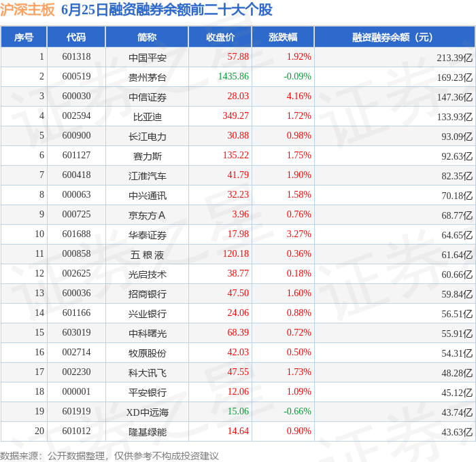The height and width of the screenshot is (462, 476).
Task: Click change value -0.09%
Action: click(298, 77)
